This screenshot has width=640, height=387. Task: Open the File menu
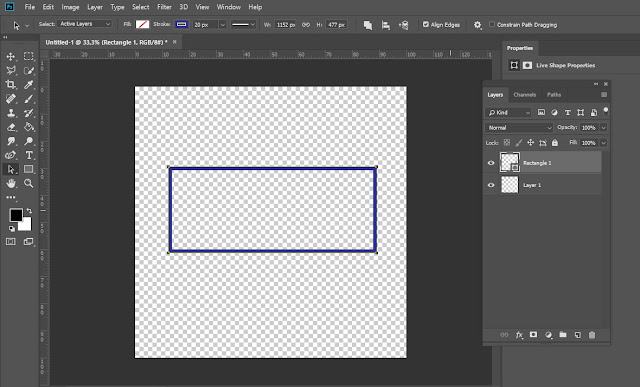29,7
